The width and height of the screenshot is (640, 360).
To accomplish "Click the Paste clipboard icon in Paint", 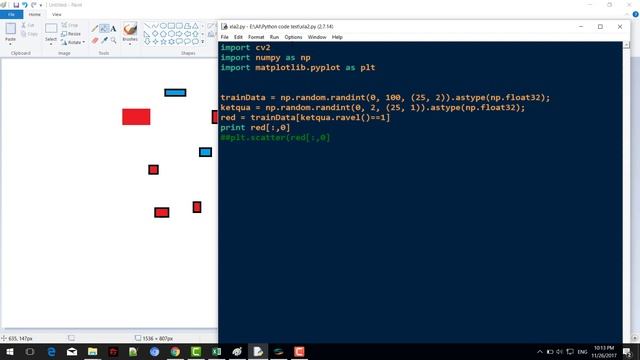I will tap(11, 29).
